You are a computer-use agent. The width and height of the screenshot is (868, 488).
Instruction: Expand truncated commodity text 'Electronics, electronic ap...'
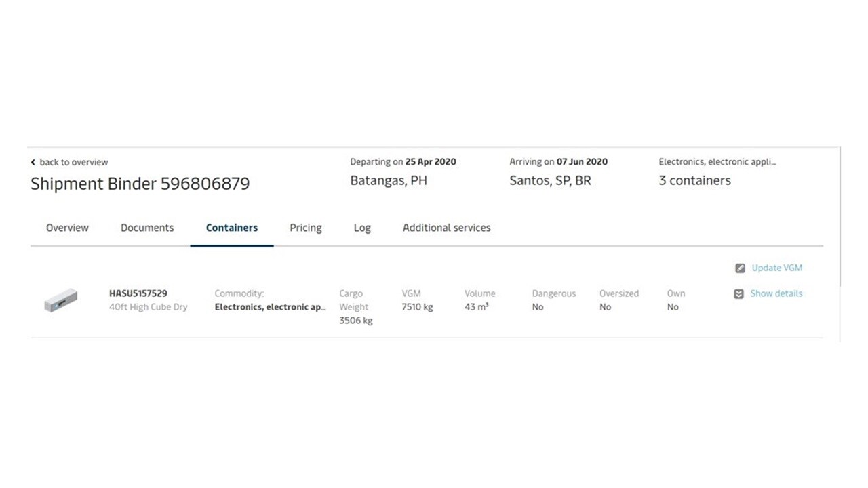click(269, 306)
